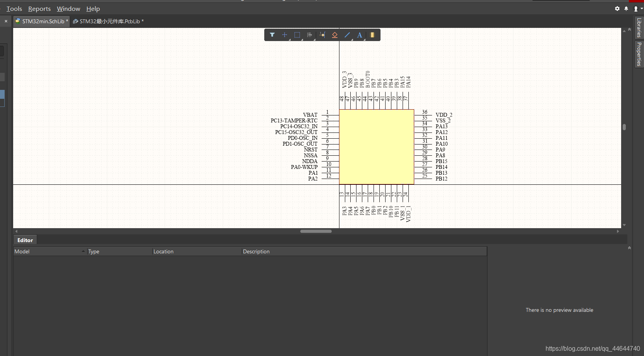
Task: Open settings via the gear icon
Action: point(617,9)
